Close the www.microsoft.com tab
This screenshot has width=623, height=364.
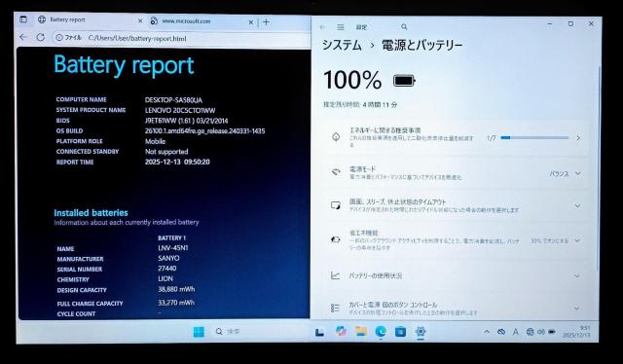[251, 22]
